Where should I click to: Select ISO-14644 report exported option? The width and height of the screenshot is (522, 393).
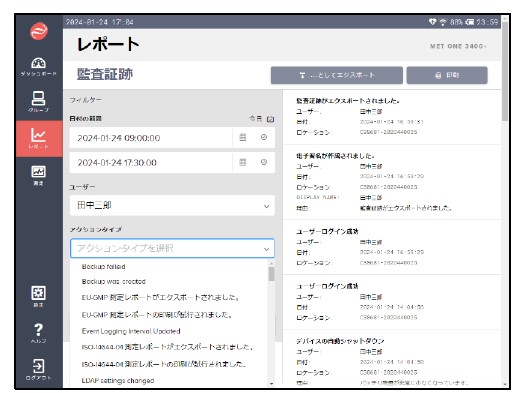tap(167, 347)
